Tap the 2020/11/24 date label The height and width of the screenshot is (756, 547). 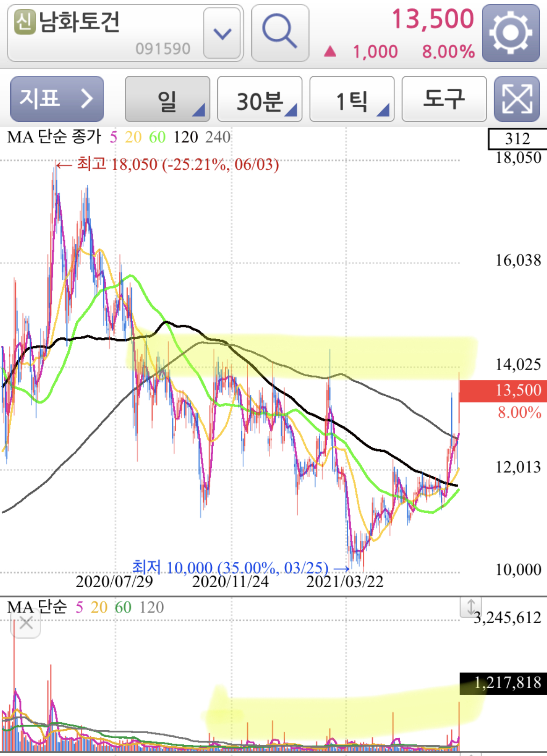tap(230, 582)
